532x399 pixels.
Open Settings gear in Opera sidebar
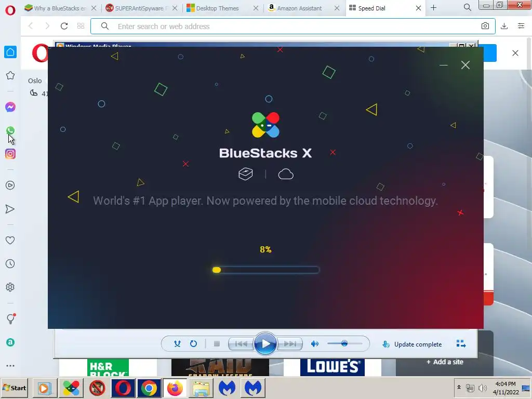[10, 287]
